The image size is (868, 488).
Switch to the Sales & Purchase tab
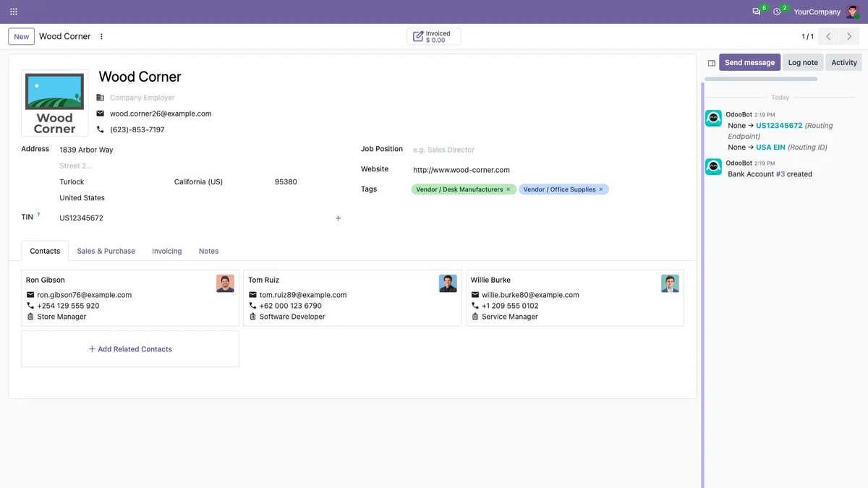(106, 251)
